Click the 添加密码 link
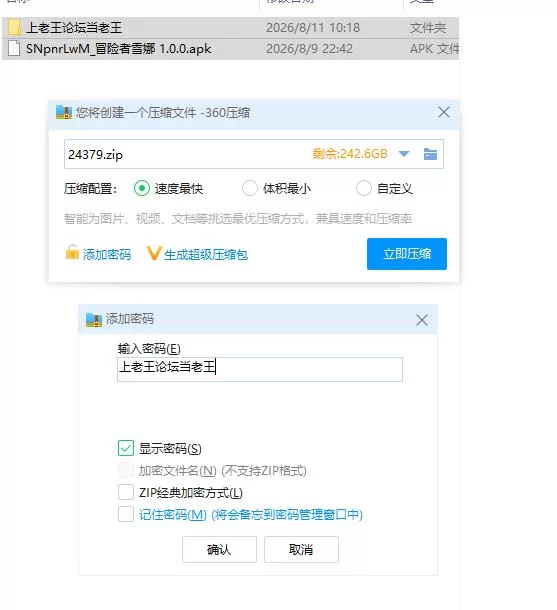The width and height of the screenshot is (557, 610). (107, 254)
